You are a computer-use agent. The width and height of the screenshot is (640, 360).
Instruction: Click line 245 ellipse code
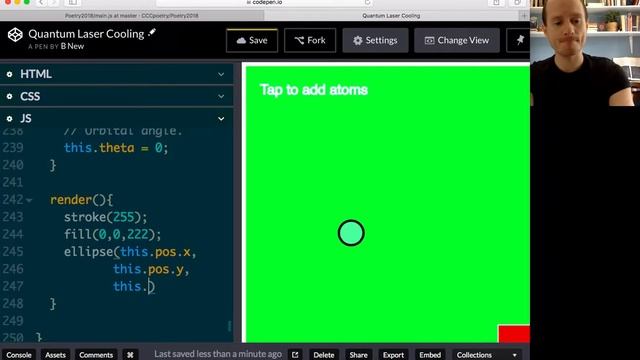coord(130,252)
